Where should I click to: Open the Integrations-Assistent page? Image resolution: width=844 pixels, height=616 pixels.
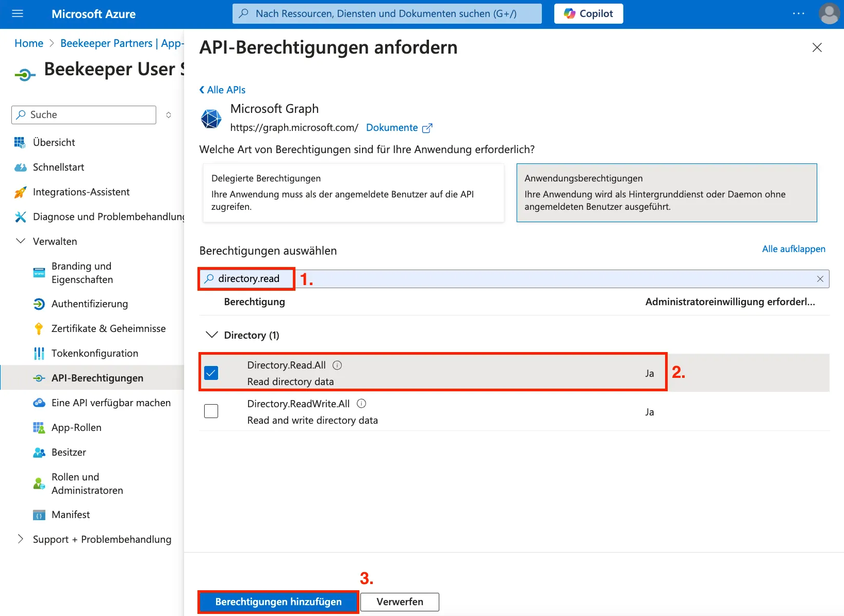point(81,192)
